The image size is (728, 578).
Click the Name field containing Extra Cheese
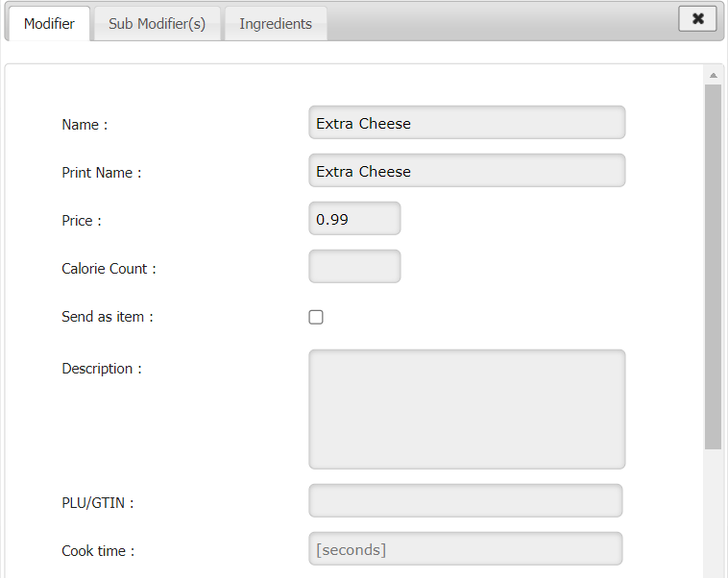[467, 123]
